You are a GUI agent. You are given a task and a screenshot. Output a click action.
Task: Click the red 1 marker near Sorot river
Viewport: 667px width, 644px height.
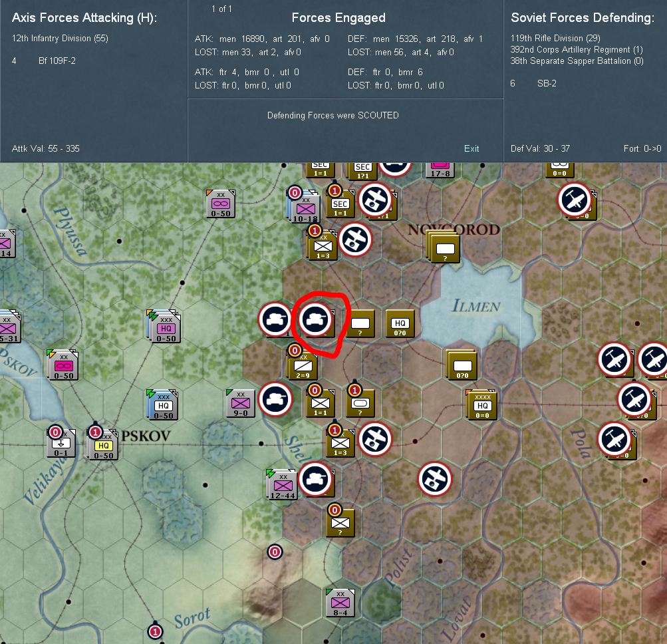coord(155,631)
